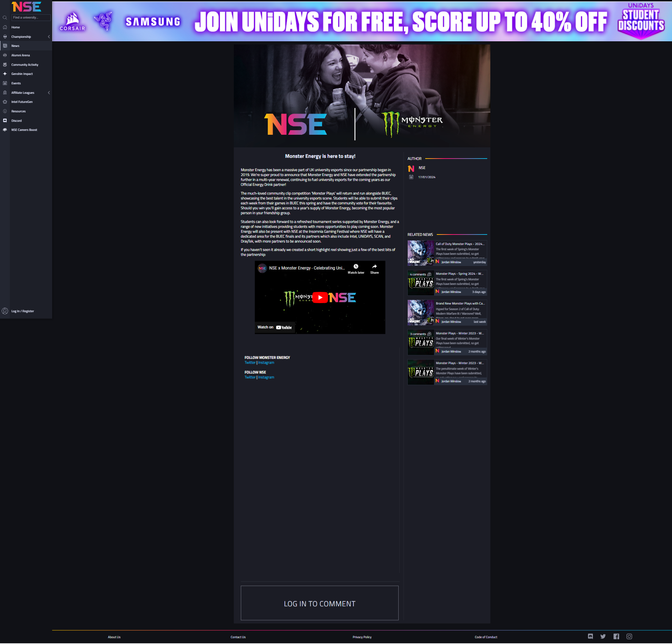Play the embedded YouTube video

click(320, 297)
